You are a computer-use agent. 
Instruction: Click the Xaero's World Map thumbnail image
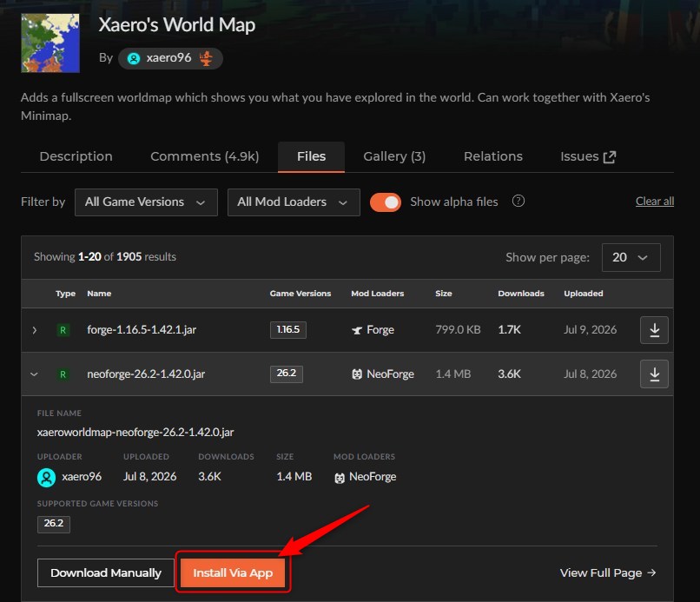pyautogui.click(x=50, y=43)
